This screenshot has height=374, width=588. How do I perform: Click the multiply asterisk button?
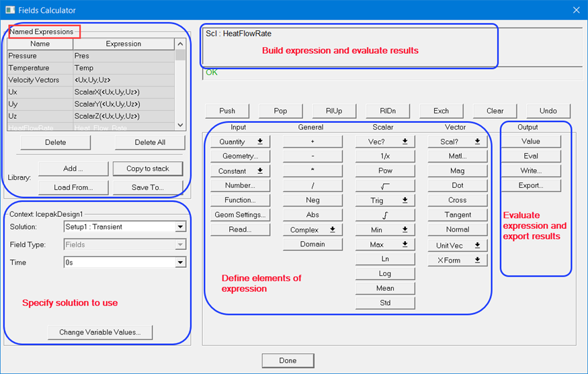(312, 171)
